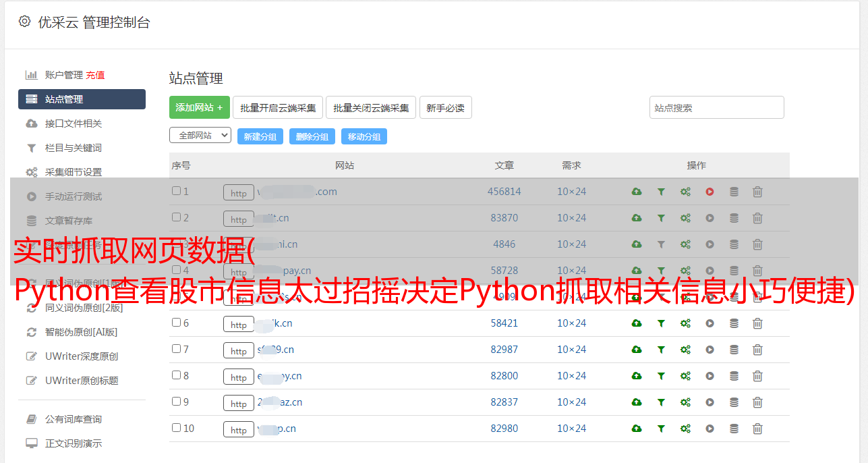Delete site row 10 with trash icon

[757, 429]
